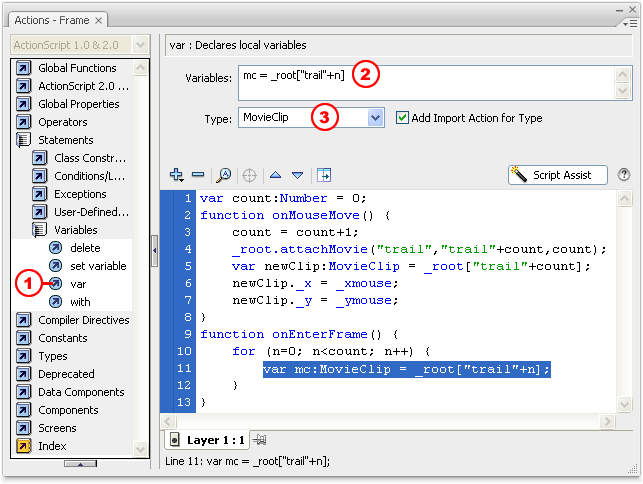Open the Type dropdown showing MovieClip
This screenshot has width=643, height=484.
pos(376,118)
